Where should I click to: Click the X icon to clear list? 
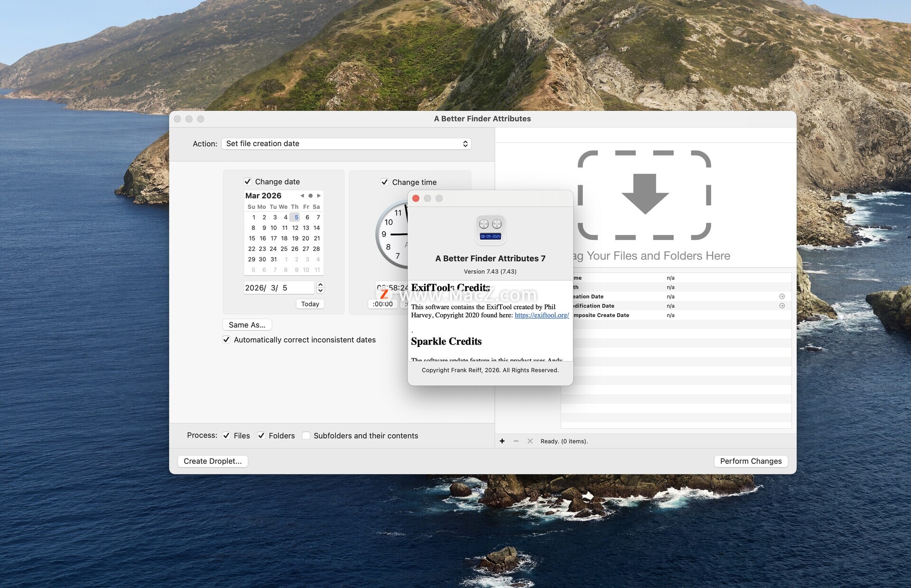pos(530,441)
